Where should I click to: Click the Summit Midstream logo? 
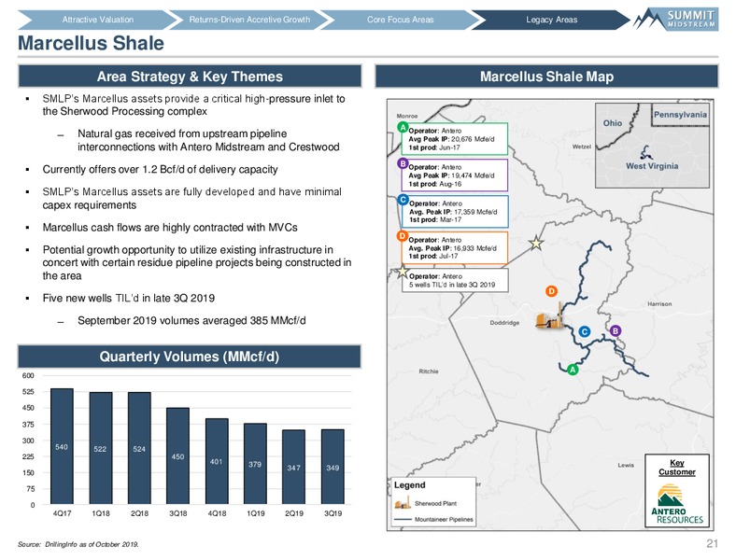(676, 19)
